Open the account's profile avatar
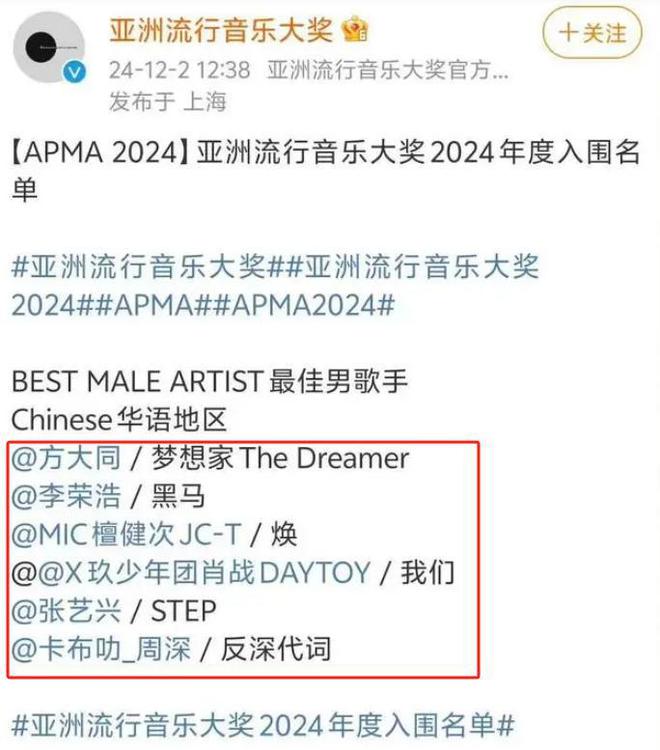The width and height of the screenshot is (660, 750). tap(49, 48)
